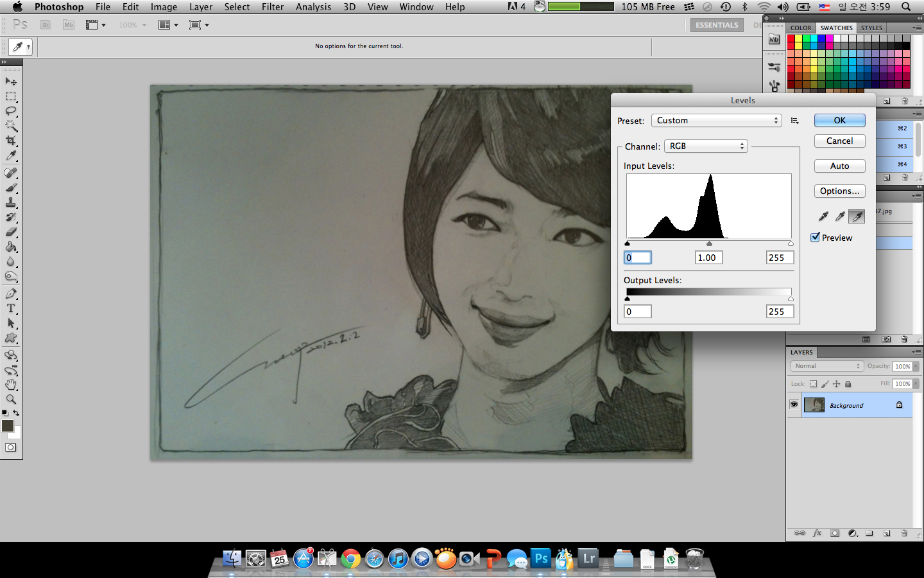Hide the Background layer visibility eye

coord(794,405)
